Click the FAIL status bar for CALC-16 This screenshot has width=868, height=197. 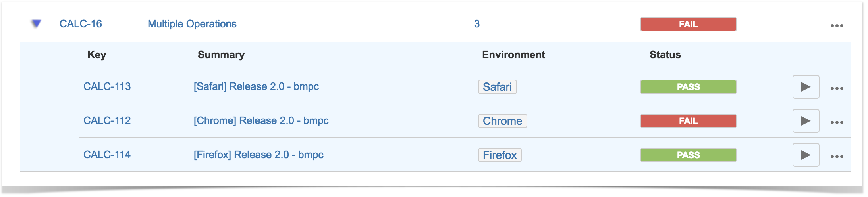[x=688, y=24]
